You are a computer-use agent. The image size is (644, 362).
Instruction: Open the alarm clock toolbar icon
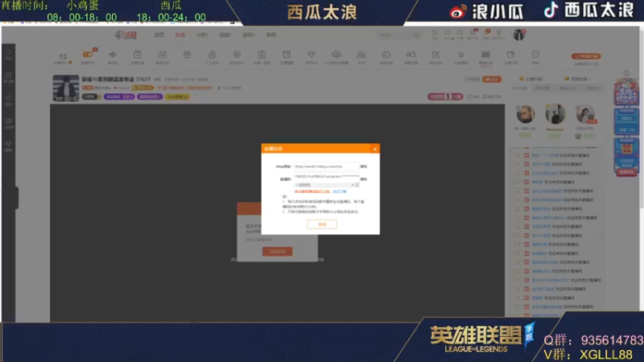click(x=287, y=54)
